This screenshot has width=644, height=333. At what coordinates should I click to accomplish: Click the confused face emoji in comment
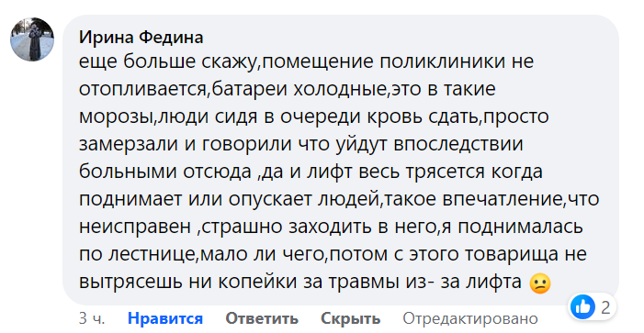[540, 283]
